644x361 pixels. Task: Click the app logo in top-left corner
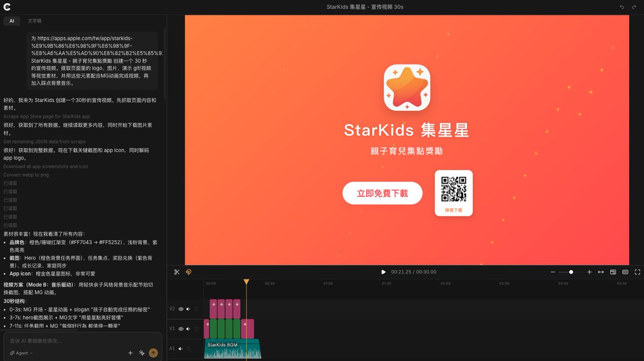pos(6,6)
